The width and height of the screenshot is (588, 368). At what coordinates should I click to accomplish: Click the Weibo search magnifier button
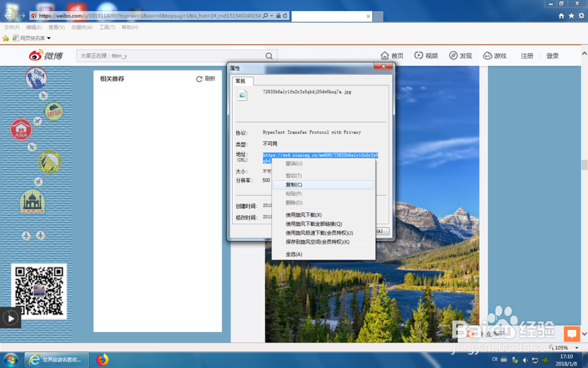(x=269, y=56)
